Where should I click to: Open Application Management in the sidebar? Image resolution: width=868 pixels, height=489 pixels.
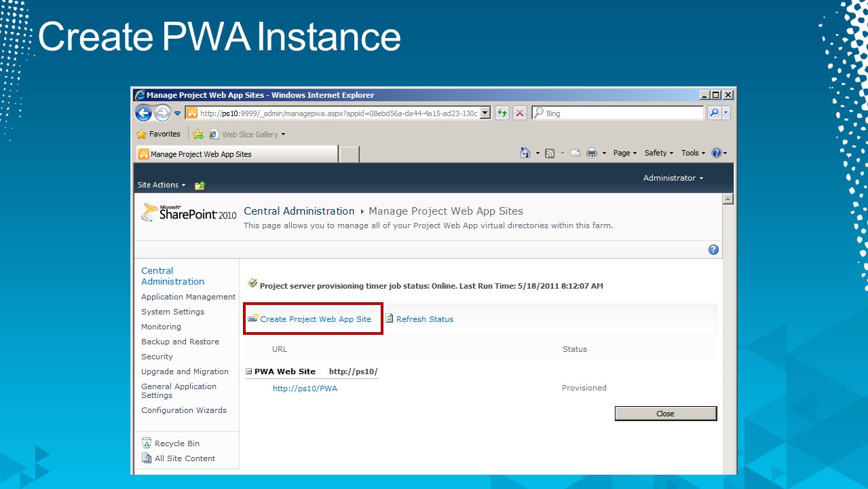pyautogui.click(x=188, y=297)
